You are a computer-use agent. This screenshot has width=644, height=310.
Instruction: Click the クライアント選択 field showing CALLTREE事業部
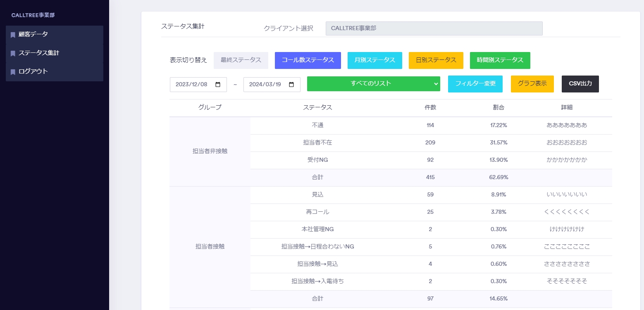pyautogui.click(x=434, y=28)
